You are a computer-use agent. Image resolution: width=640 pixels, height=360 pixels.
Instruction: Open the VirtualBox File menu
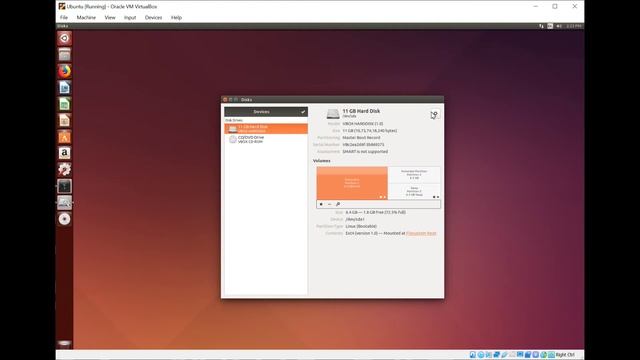click(64, 18)
